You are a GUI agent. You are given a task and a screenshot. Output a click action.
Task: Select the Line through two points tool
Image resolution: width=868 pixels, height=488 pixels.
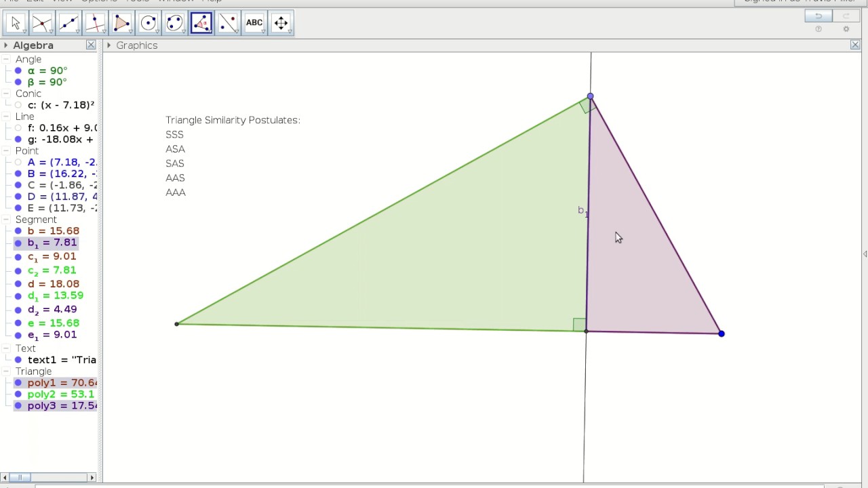[68, 23]
